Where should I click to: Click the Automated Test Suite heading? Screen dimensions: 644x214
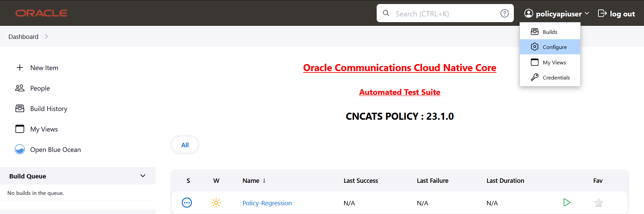tap(399, 92)
